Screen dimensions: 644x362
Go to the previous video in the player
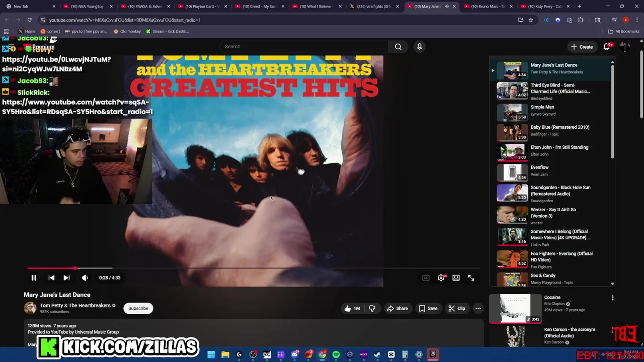point(51,278)
